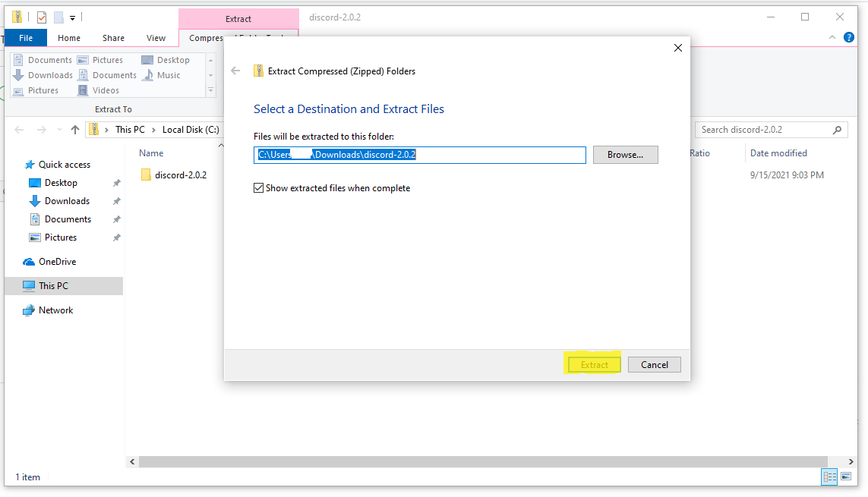Switch to Details view in the status bar
Viewport: 868px width, 497px height.
pos(829,477)
